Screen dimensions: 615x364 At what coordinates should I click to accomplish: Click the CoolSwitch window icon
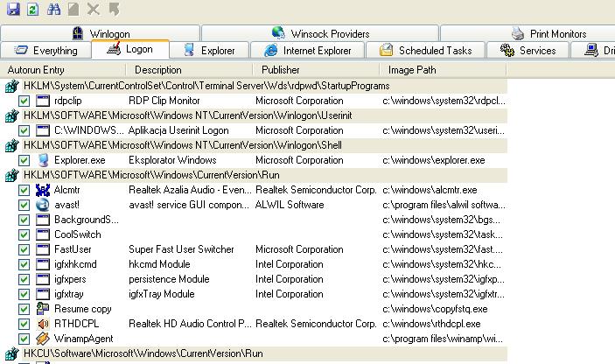click(x=43, y=235)
